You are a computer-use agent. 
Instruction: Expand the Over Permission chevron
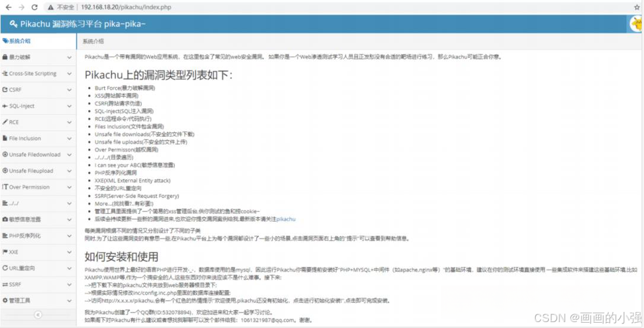click(69, 187)
